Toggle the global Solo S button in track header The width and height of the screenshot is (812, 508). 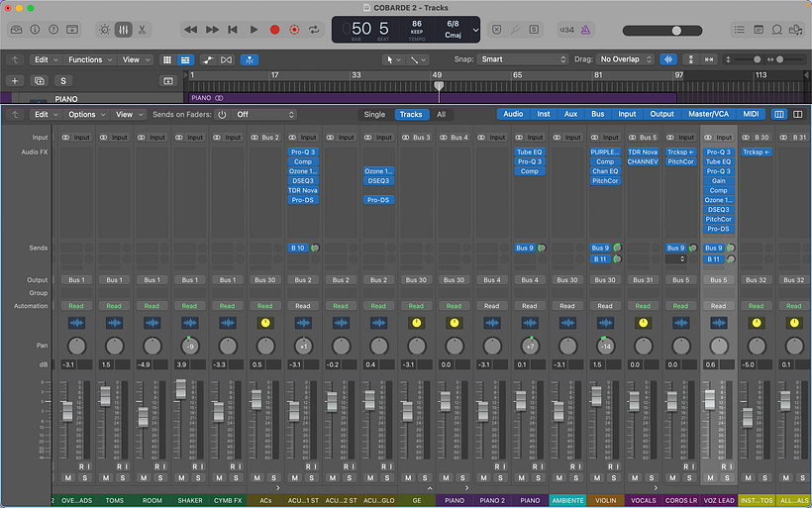[x=63, y=81]
